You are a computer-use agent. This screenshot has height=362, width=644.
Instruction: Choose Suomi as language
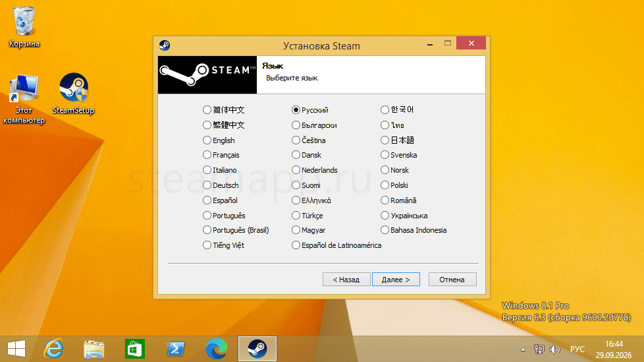[x=306, y=185]
